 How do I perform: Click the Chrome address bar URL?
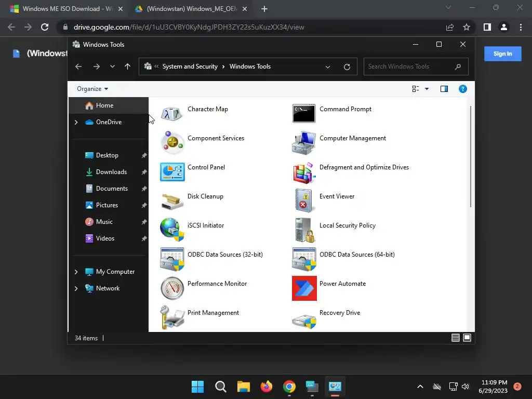point(189,27)
